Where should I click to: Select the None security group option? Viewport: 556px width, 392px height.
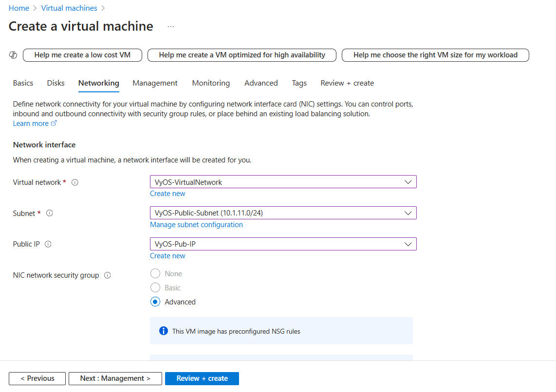(155, 273)
